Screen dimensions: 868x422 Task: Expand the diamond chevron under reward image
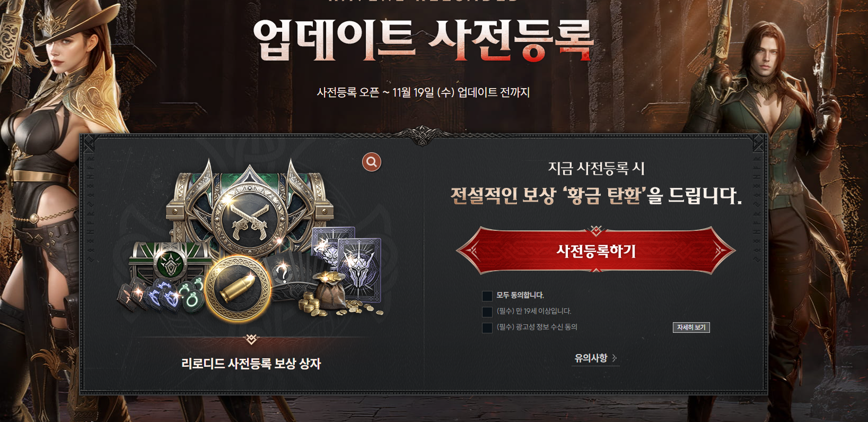coord(251,339)
